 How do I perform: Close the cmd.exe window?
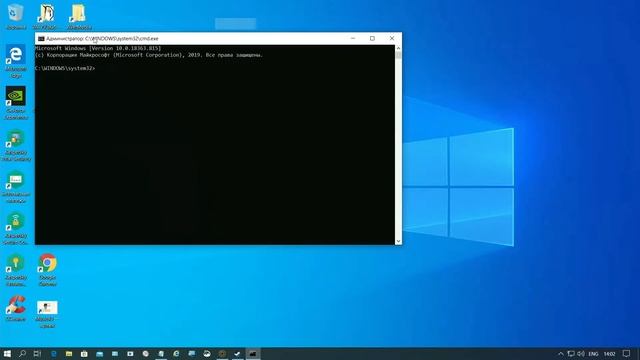[392, 38]
